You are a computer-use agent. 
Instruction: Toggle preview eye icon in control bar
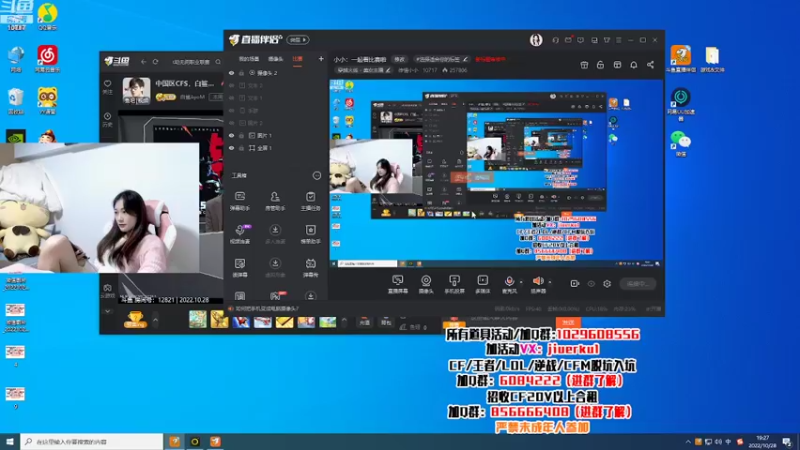tap(591, 284)
